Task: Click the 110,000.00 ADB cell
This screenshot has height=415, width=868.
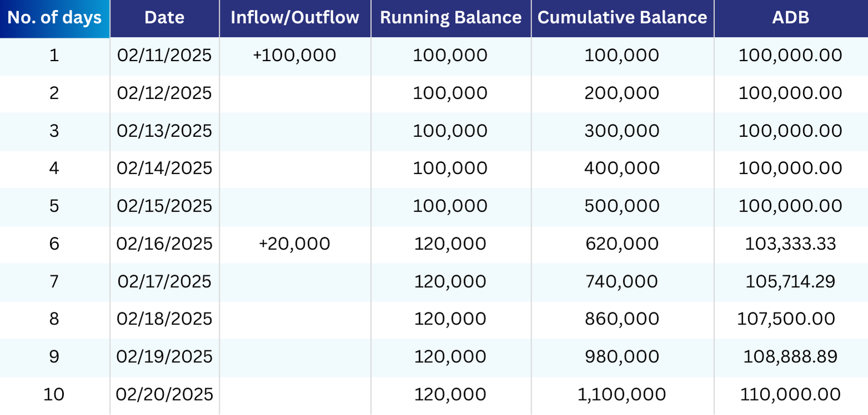Action: [x=790, y=394]
